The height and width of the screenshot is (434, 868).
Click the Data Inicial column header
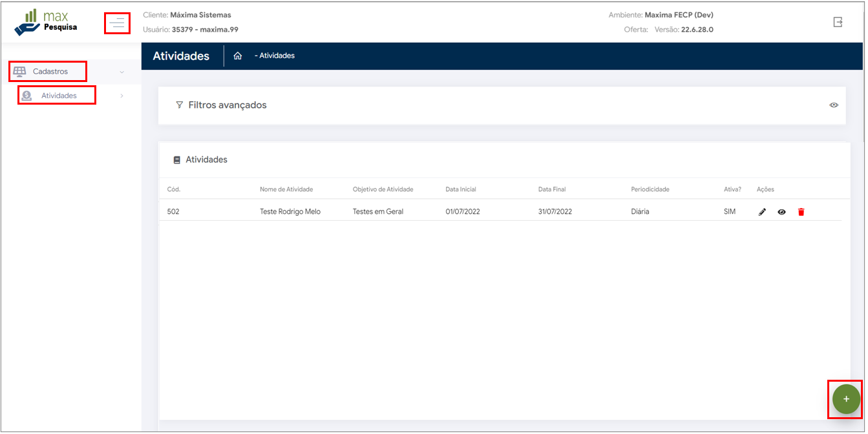[x=460, y=189]
